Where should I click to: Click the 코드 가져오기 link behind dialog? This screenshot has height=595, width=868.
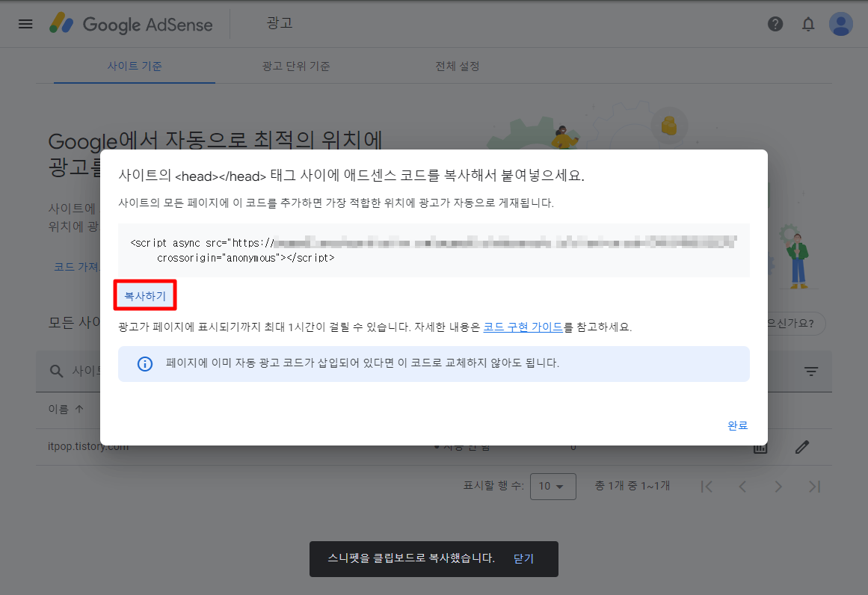click(x=76, y=267)
